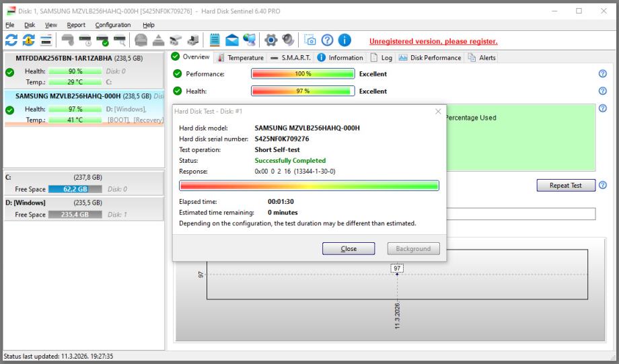
Task: Click the blue info toolbar icon
Action: (x=342, y=41)
